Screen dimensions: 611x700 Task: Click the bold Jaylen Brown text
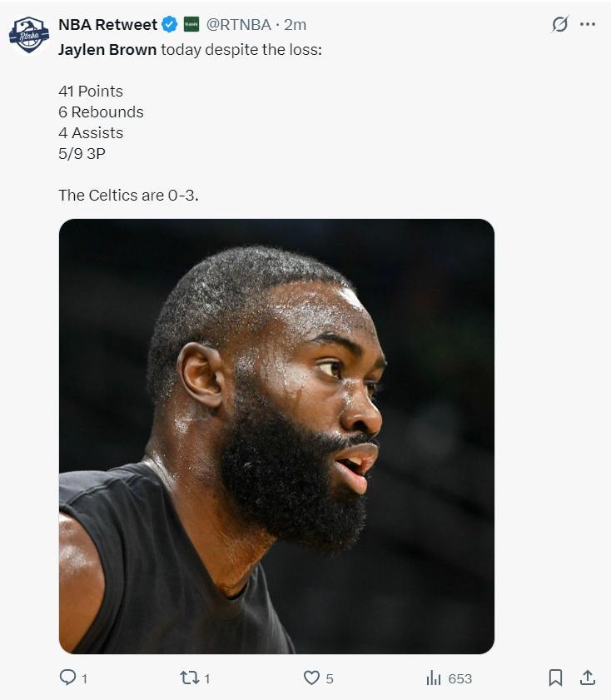[107, 50]
